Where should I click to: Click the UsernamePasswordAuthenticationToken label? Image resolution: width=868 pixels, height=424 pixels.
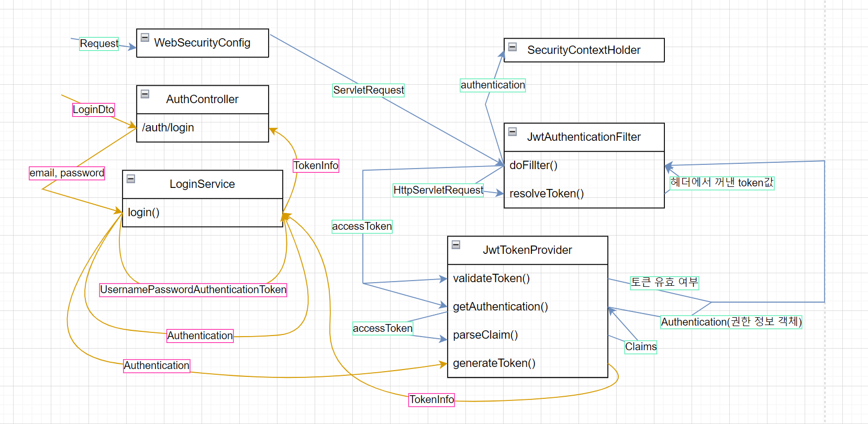point(193,289)
